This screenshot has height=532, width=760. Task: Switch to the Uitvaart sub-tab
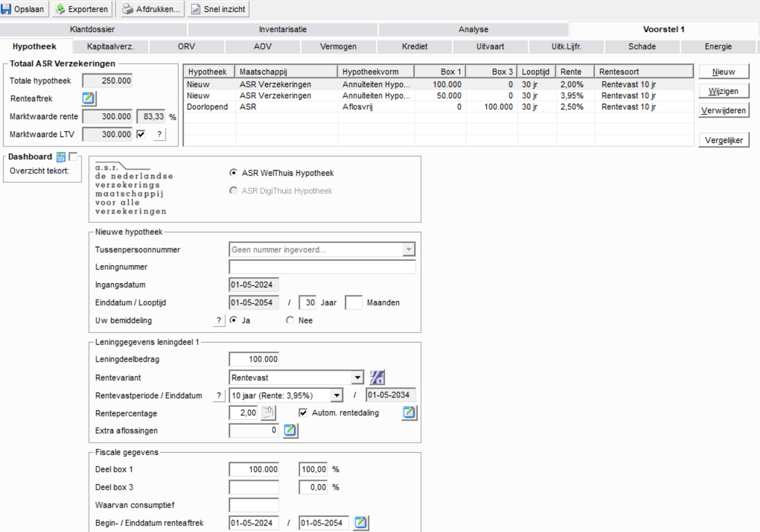pyautogui.click(x=490, y=46)
